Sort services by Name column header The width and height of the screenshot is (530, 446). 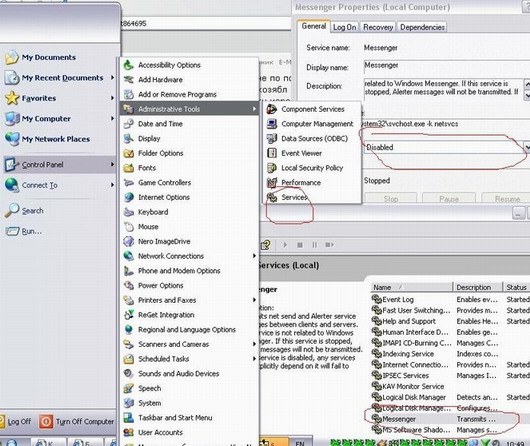coord(412,287)
